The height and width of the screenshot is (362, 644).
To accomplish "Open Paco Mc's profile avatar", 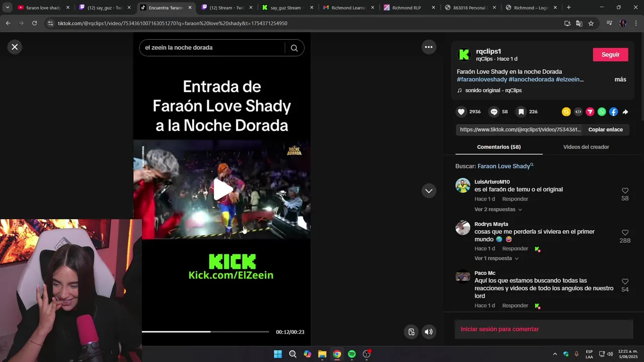I will coord(462,277).
